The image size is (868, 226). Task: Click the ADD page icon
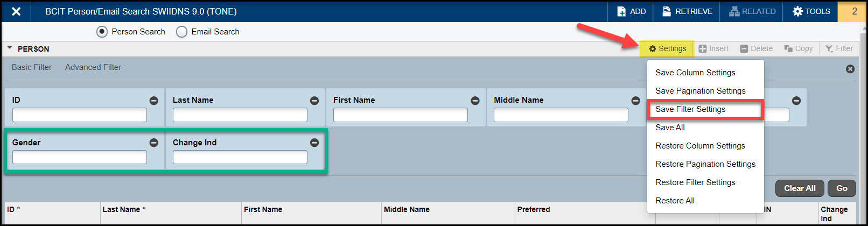(x=621, y=11)
